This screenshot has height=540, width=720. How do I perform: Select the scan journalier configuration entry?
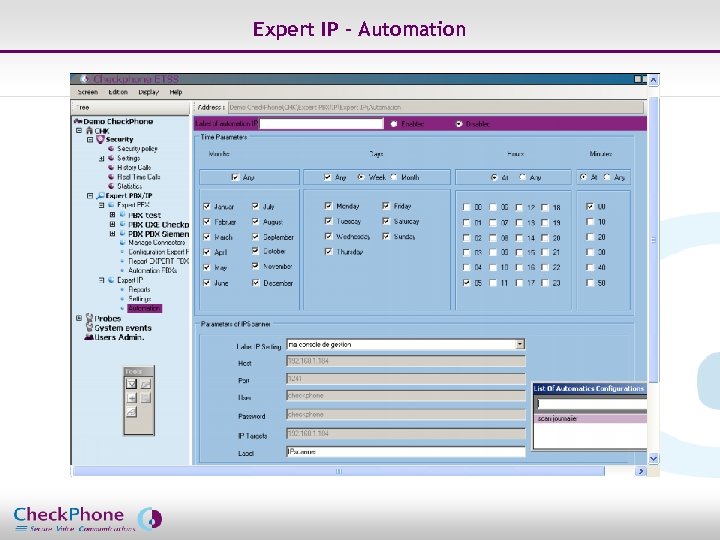(592, 419)
